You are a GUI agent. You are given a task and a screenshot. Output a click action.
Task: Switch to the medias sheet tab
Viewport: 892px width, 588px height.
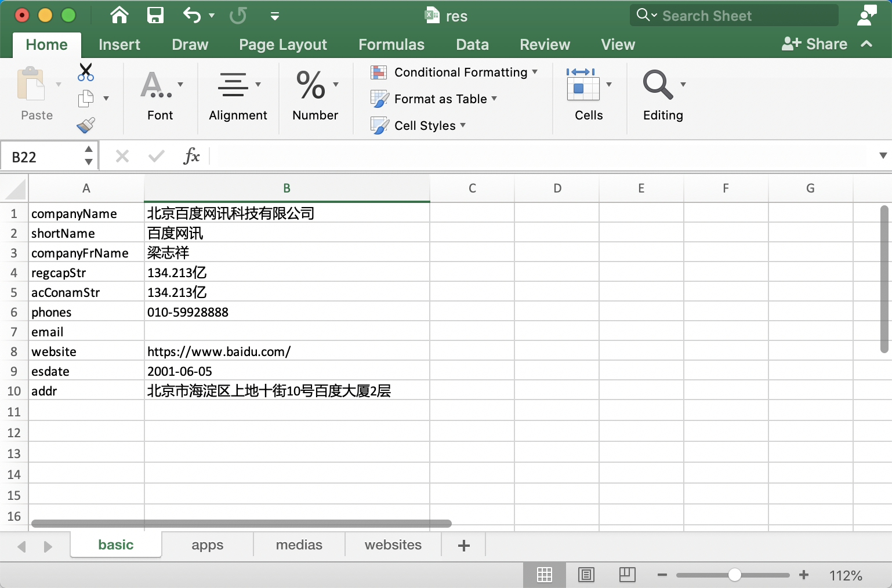tap(299, 545)
